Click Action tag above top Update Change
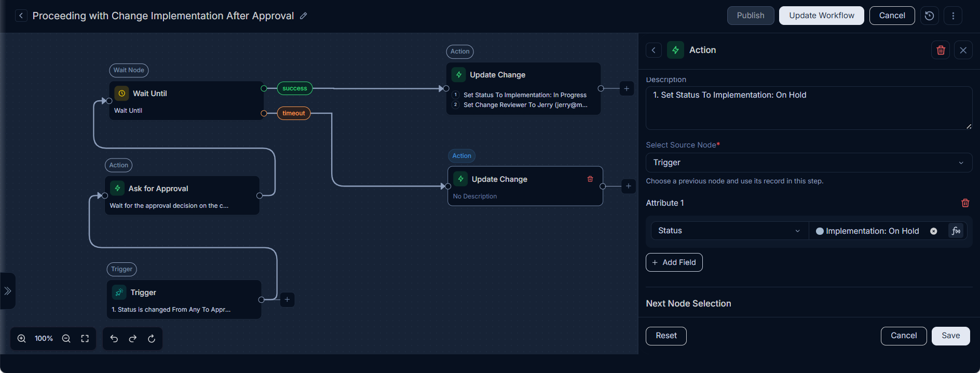Viewport: 980px width, 373px height. pyautogui.click(x=460, y=51)
